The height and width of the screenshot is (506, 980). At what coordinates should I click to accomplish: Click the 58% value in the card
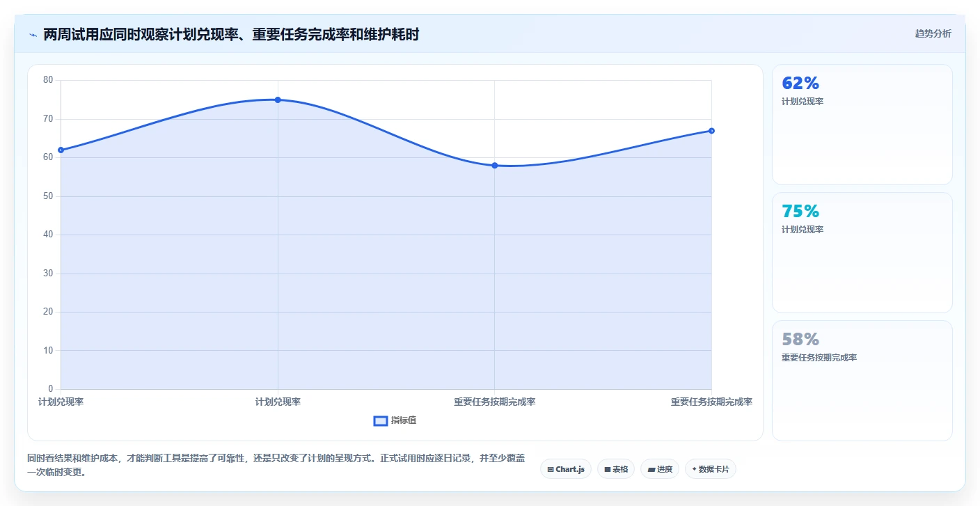point(800,340)
